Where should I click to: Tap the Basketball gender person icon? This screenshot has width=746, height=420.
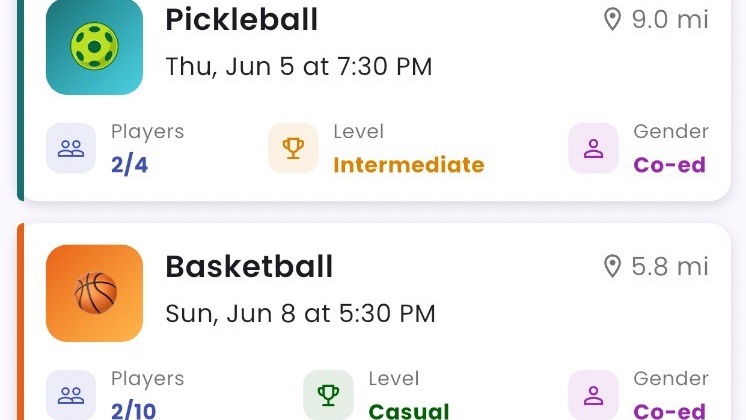(593, 395)
